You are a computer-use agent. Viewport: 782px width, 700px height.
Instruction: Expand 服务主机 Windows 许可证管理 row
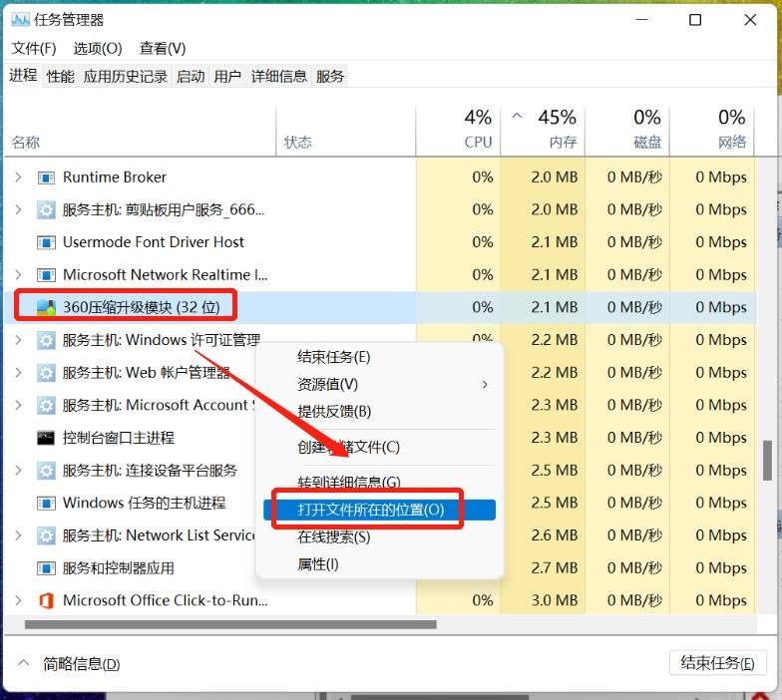18,341
